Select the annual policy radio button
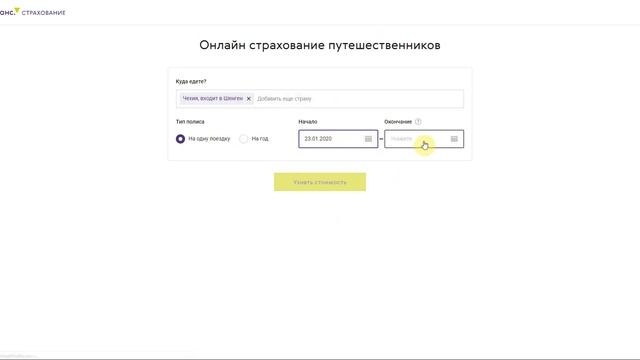This screenshot has height=360, width=640. pos(243,139)
